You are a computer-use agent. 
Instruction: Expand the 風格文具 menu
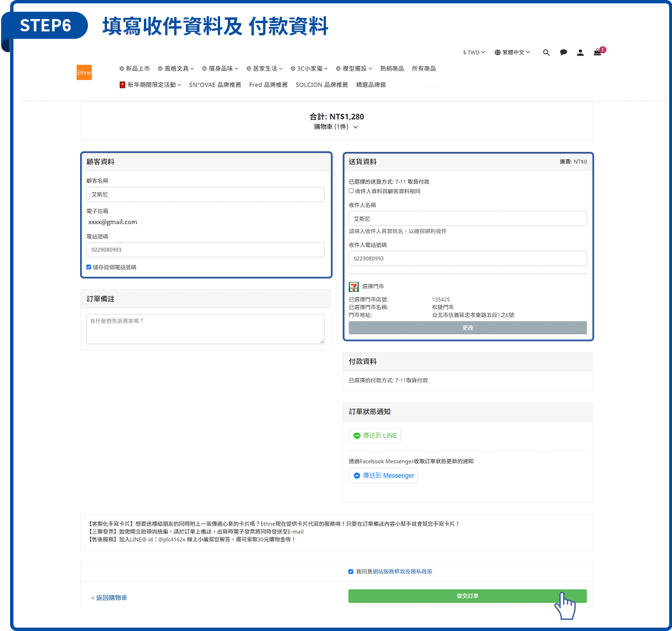176,69
